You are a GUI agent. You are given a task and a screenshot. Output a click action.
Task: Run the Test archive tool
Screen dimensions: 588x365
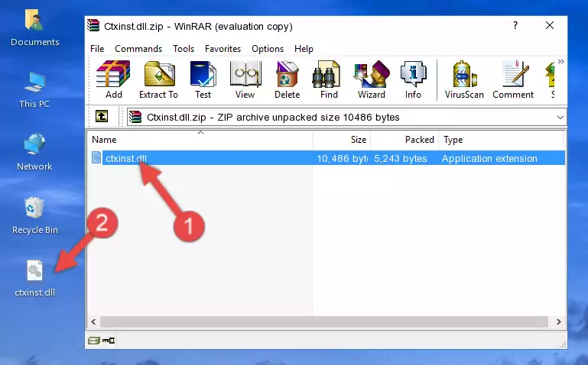(x=203, y=79)
